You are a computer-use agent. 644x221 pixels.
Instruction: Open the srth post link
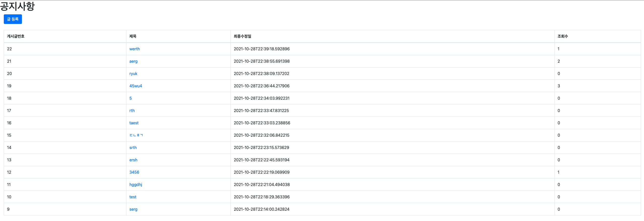coord(133,148)
